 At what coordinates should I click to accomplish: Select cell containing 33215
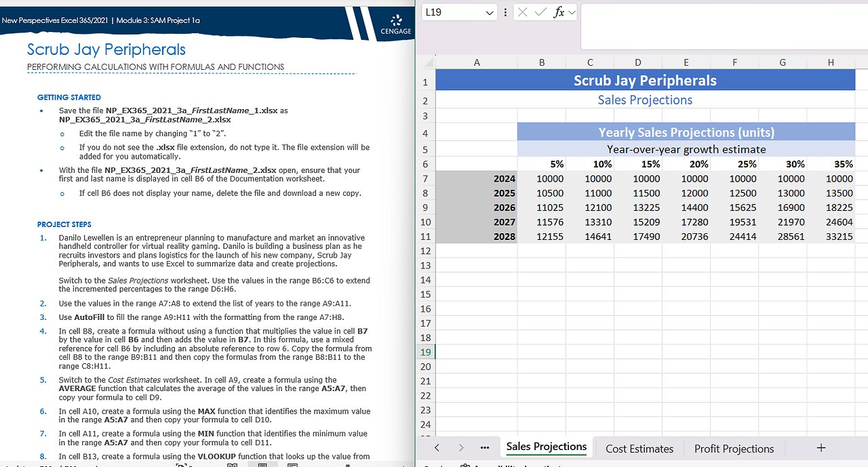831,237
